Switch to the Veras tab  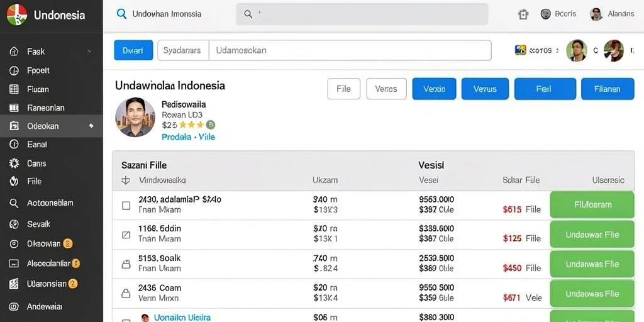click(x=387, y=89)
